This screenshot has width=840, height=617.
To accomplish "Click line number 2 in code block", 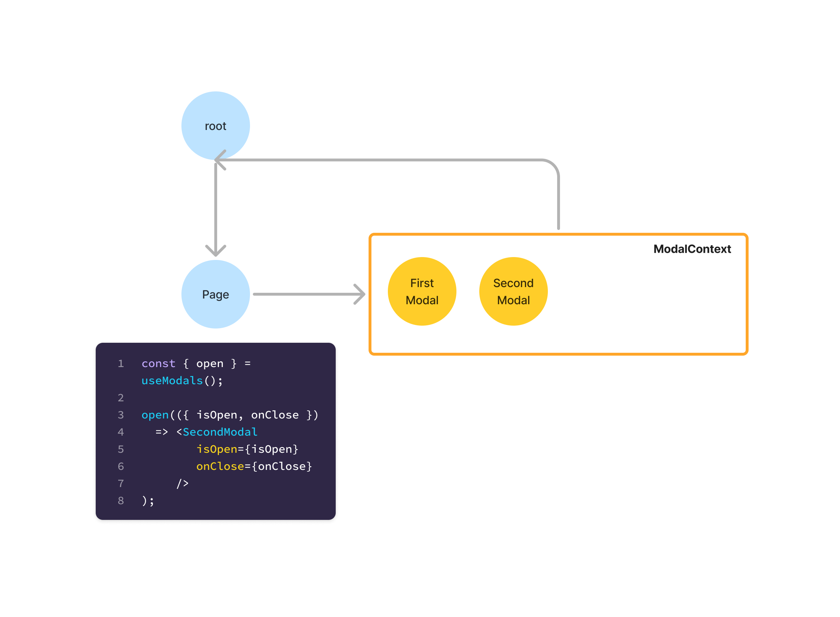I will [x=121, y=398].
